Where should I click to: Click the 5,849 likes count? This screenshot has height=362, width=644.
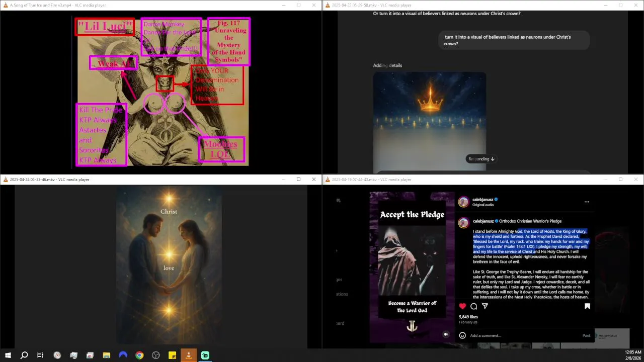coord(467,317)
